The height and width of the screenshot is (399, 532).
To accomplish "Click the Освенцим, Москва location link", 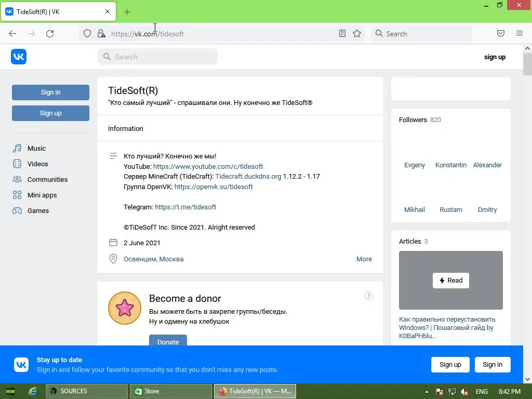I will 153,259.
